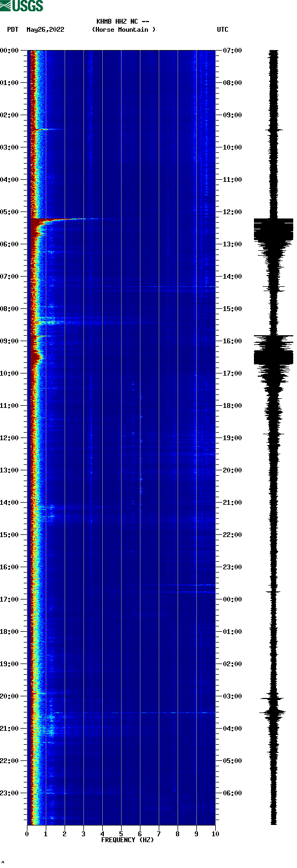
Task: Click the 03:00 UTC time label
Action: pyautogui.click(x=232, y=696)
